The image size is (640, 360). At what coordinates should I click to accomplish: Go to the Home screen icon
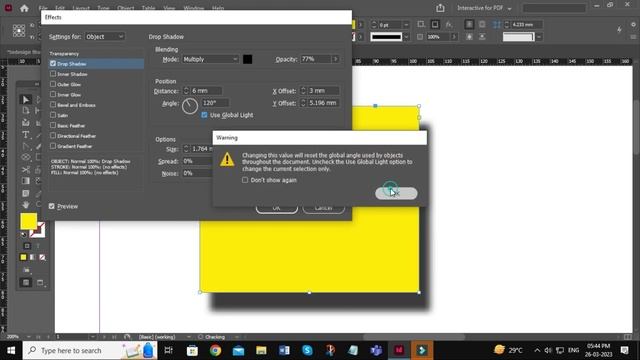click(24, 8)
